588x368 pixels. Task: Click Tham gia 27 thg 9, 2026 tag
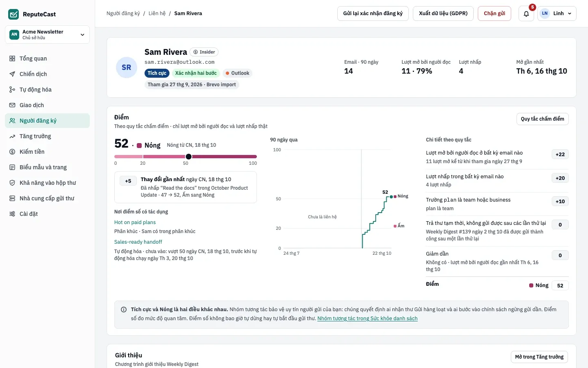192,85
